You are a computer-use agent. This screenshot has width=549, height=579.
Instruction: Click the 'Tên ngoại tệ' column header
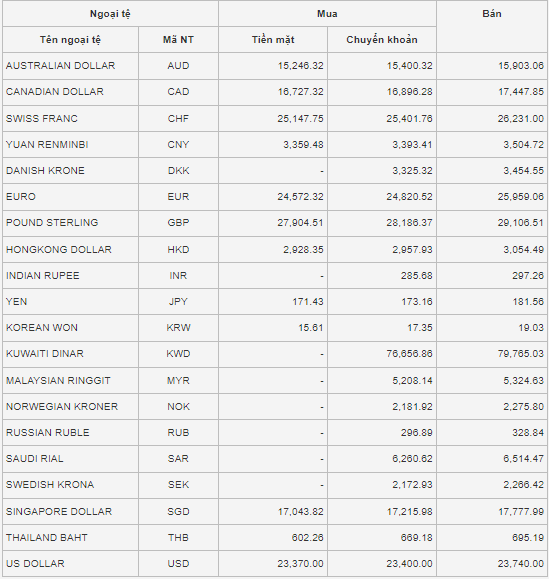70,40
